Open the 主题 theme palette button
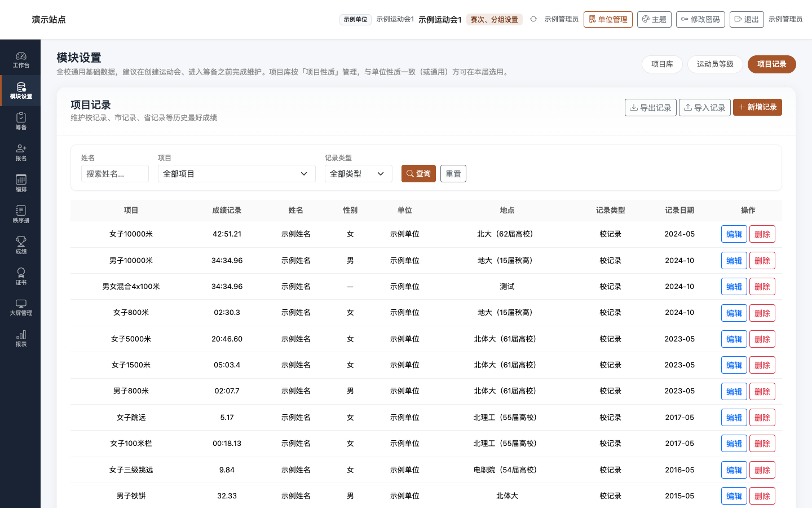The width and height of the screenshot is (812, 508). [x=654, y=19]
